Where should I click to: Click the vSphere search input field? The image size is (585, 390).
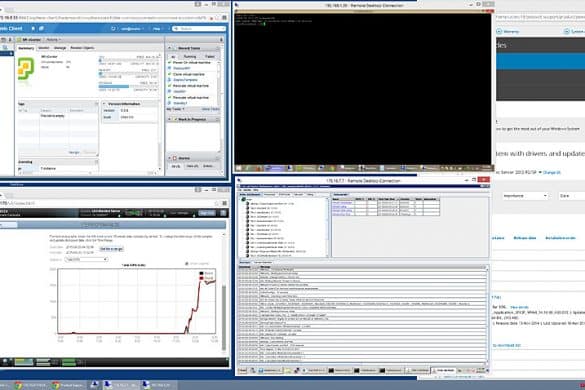[200, 28]
